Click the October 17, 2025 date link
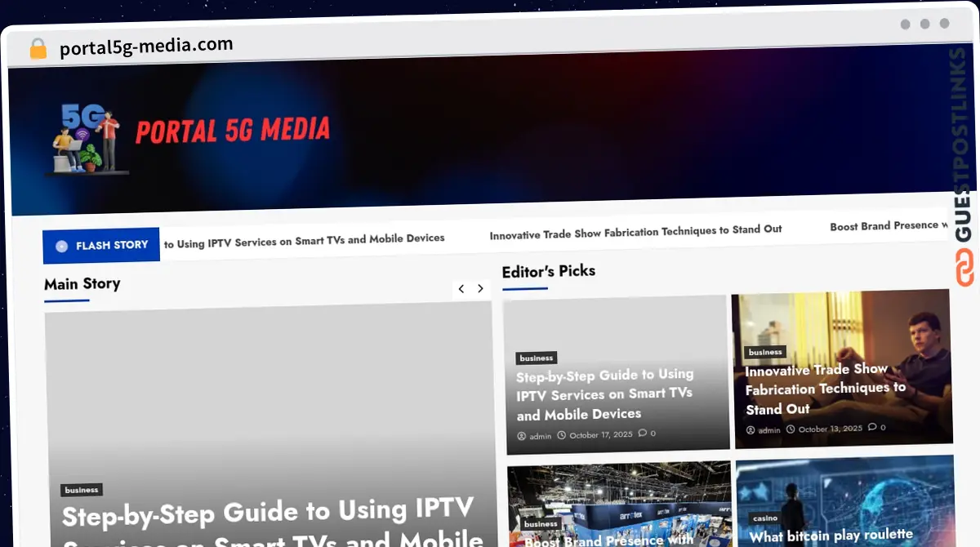 600,435
